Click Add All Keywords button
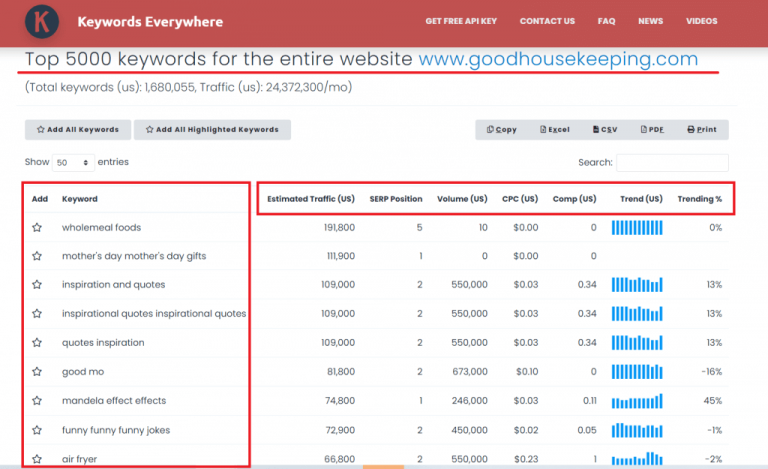The width and height of the screenshot is (768, 469). click(x=78, y=130)
